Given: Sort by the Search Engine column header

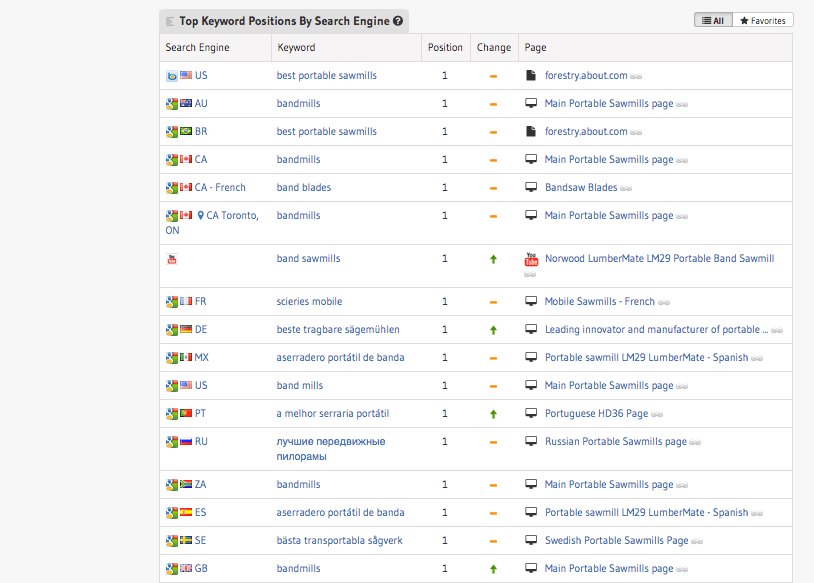Looking at the screenshot, I should pos(198,48).
